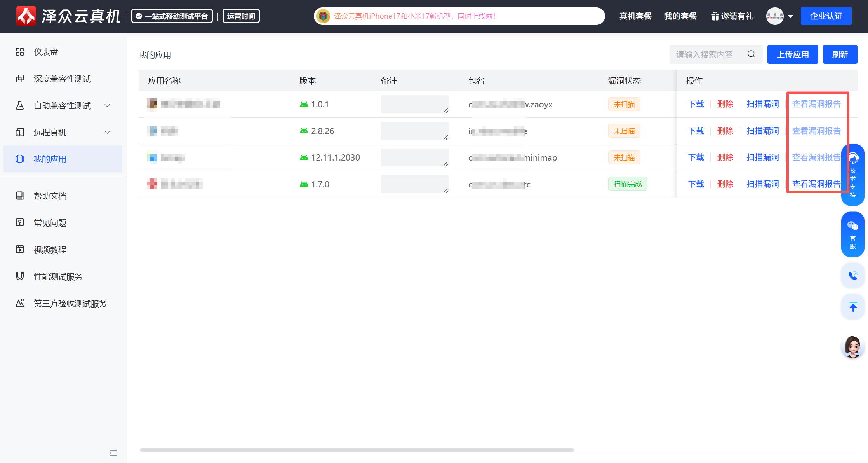Open the 技术支持 headset widget
The image size is (868, 463).
tap(854, 175)
